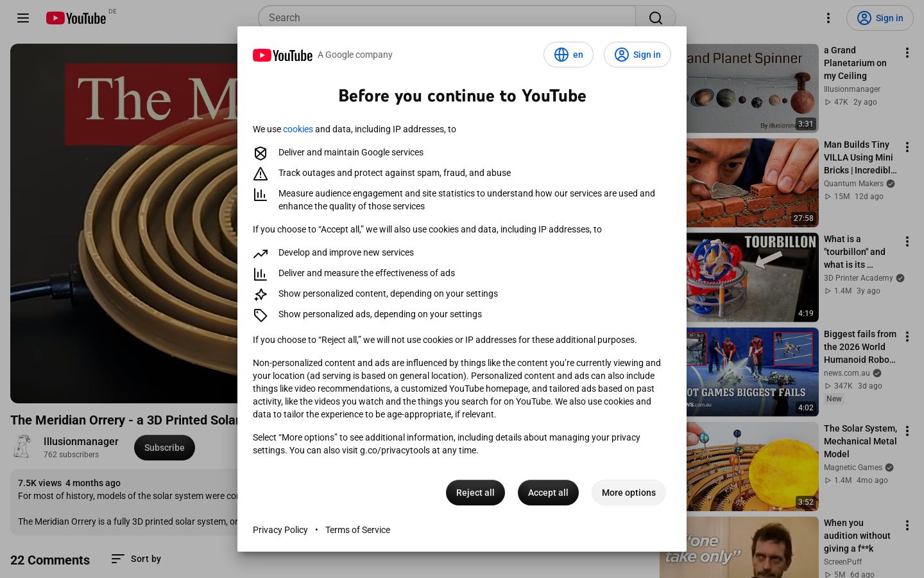Click the dialog heading 'Before you continue to YouTube'
The height and width of the screenshot is (578, 924).
coord(462,96)
